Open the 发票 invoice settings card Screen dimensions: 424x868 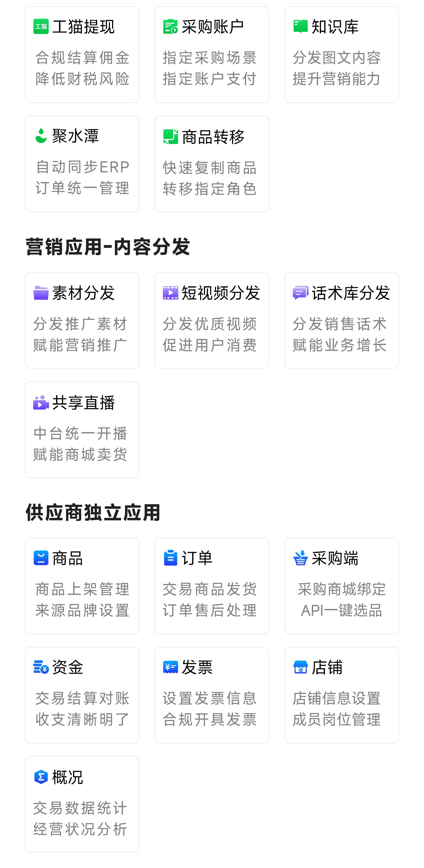211,695
